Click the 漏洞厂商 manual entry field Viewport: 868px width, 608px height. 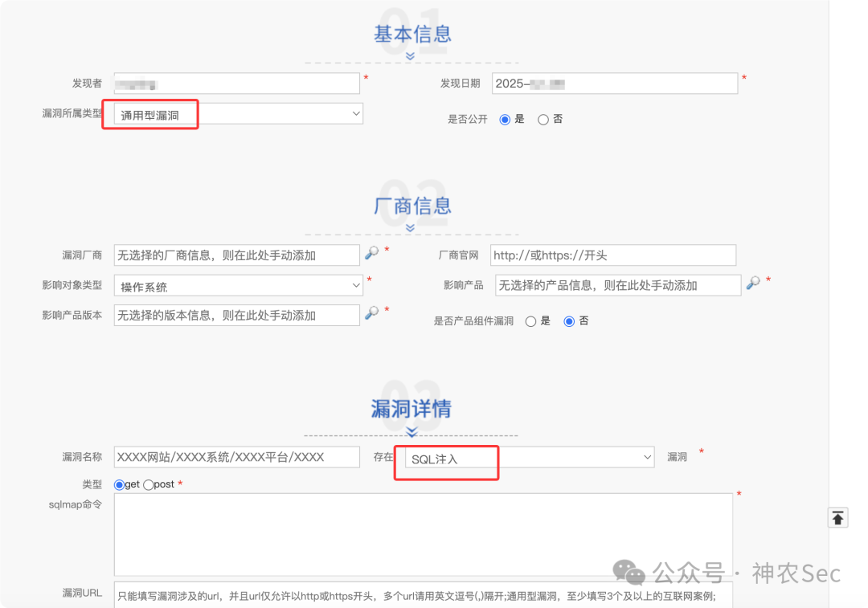pyautogui.click(x=237, y=255)
